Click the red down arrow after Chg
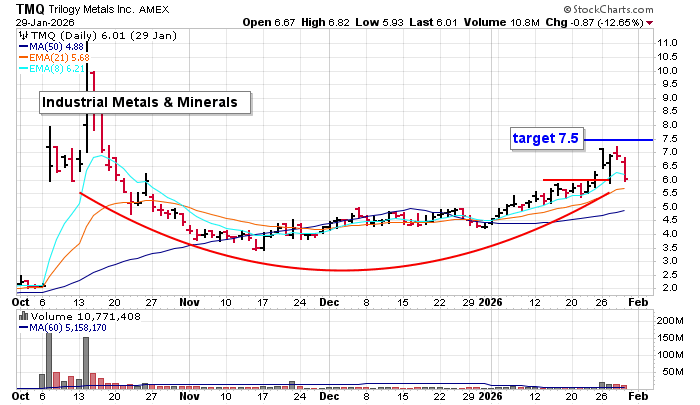700x405 pixels. coord(651,21)
